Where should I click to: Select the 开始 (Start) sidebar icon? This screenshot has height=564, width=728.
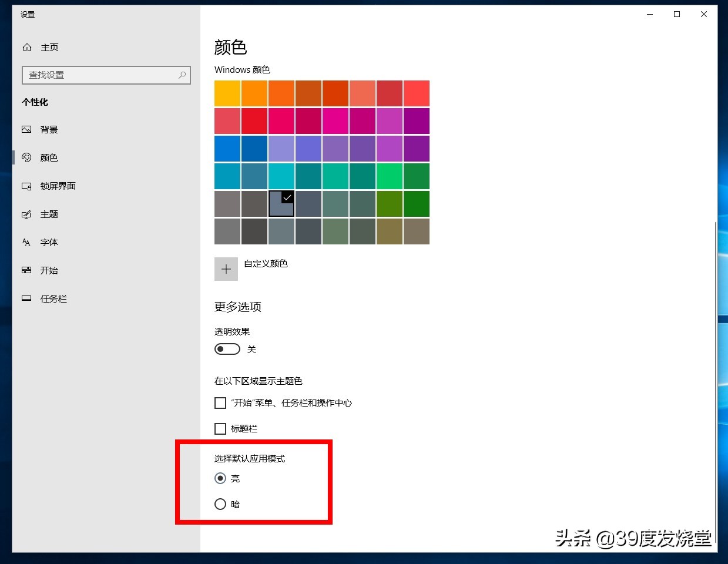pyautogui.click(x=27, y=270)
